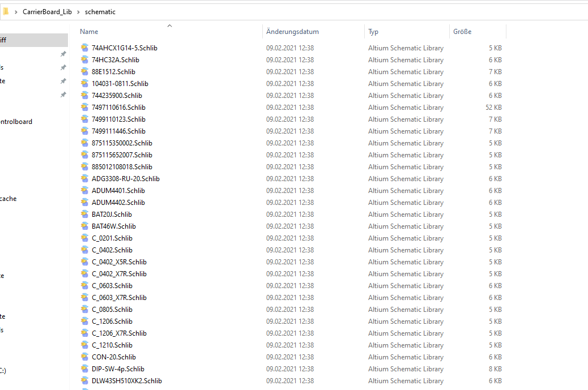This screenshot has height=390, width=588.
Task: Click the schematic breadcrumb segment
Action: 100,12
